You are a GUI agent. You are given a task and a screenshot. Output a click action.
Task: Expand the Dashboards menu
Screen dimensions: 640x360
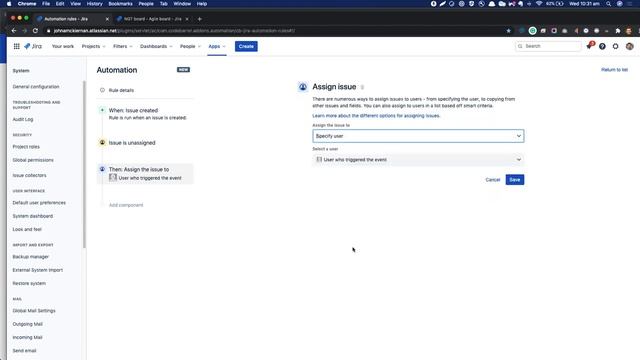156,47
